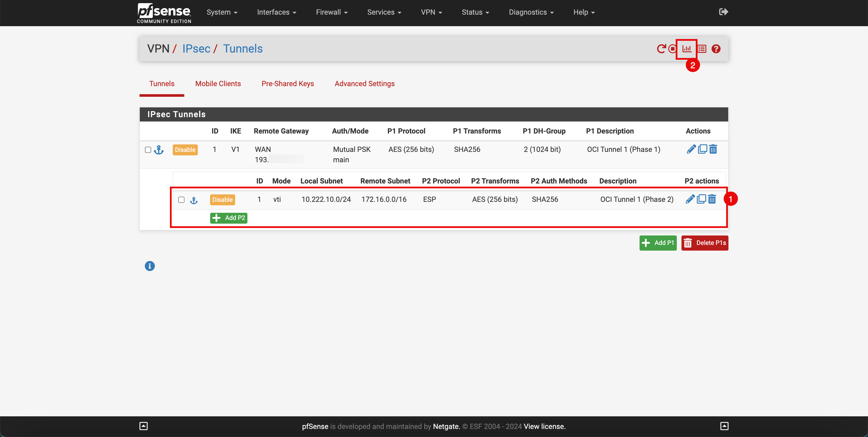
Task: Switch to the Pre-Shared Keys tab
Action: [288, 84]
